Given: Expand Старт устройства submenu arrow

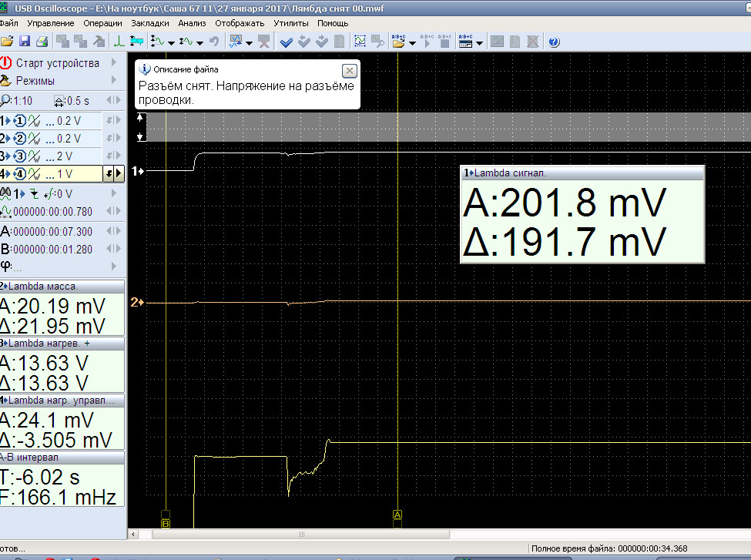Looking at the screenshot, I should 115,63.
